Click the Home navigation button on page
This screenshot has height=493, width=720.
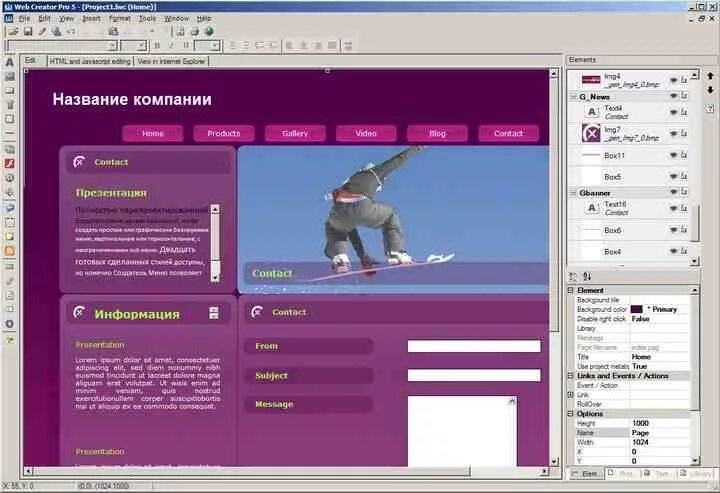coord(152,133)
